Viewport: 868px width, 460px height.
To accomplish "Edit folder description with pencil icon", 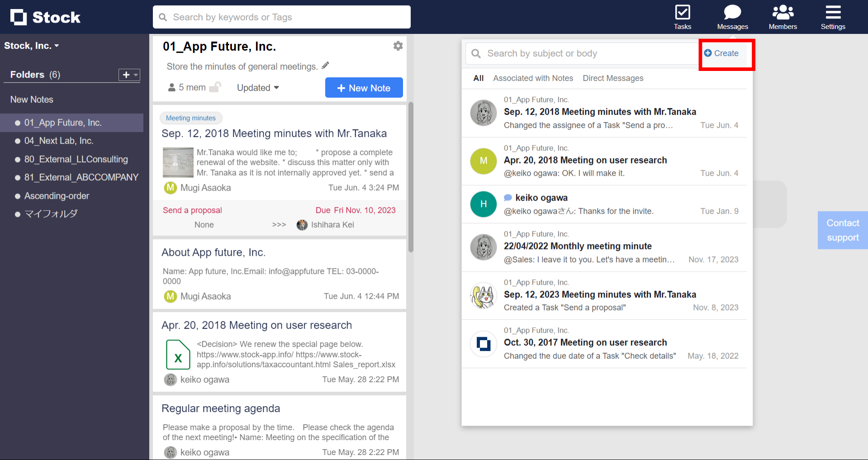I will pyautogui.click(x=325, y=66).
